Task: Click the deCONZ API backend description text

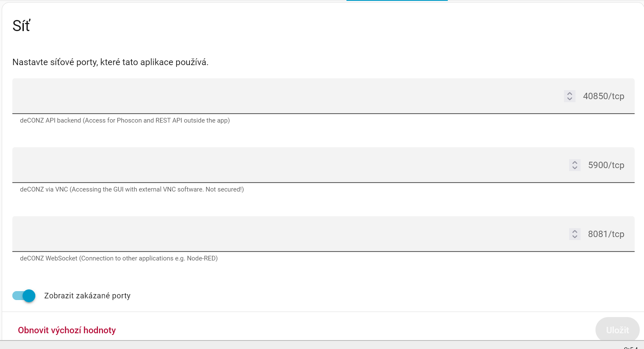Action: (x=125, y=120)
